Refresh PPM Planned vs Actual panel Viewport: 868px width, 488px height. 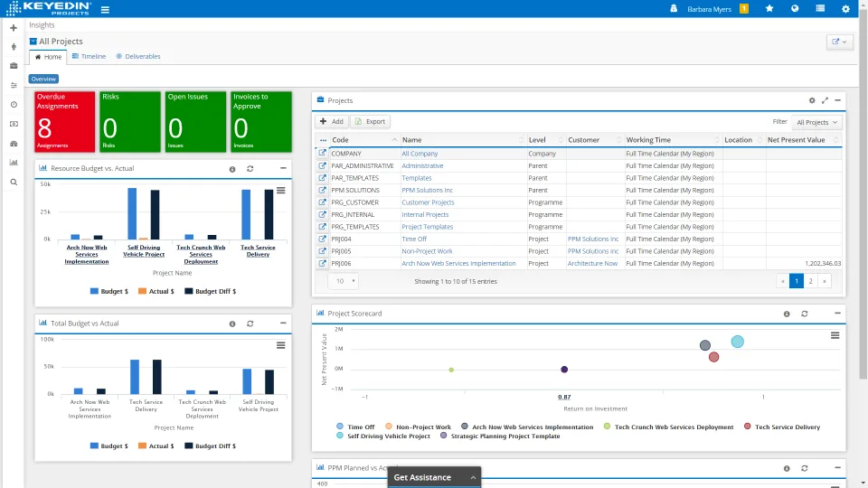pos(805,468)
